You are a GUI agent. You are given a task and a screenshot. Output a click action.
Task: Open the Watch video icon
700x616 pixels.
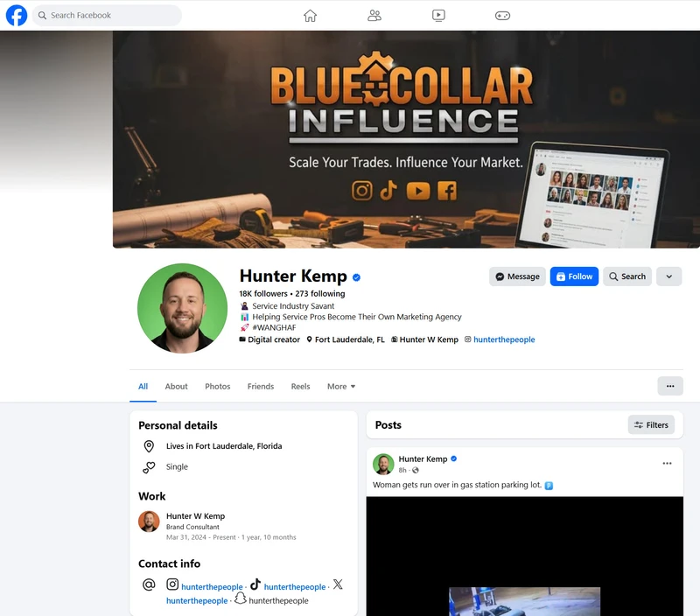coord(438,16)
